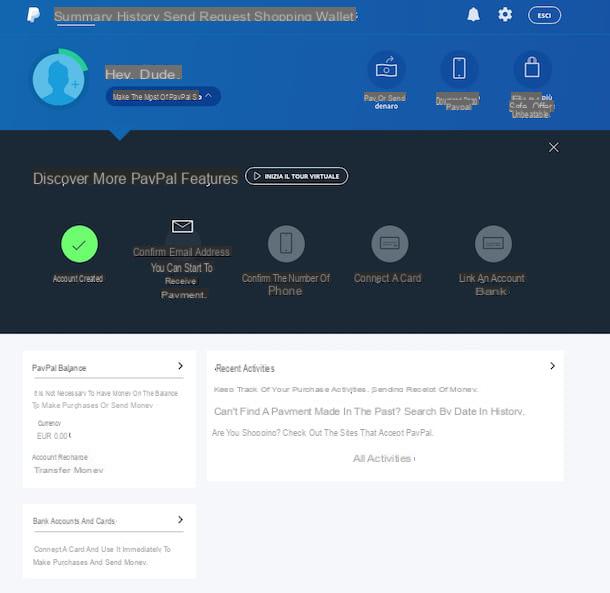Screen dimensions: 610x593
Task: Open the All Activities link
Action: tap(384, 458)
